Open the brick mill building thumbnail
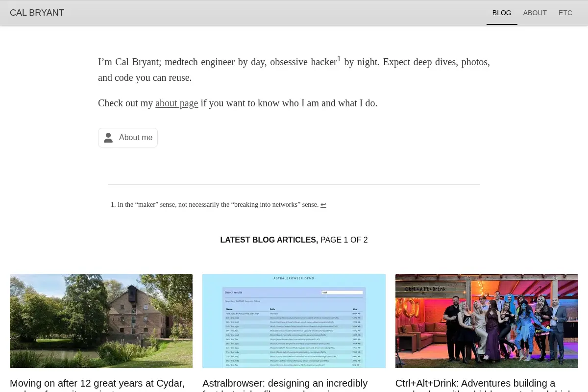The width and height of the screenshot is (588, 392). pyautogui.click(x=101, y=321)
